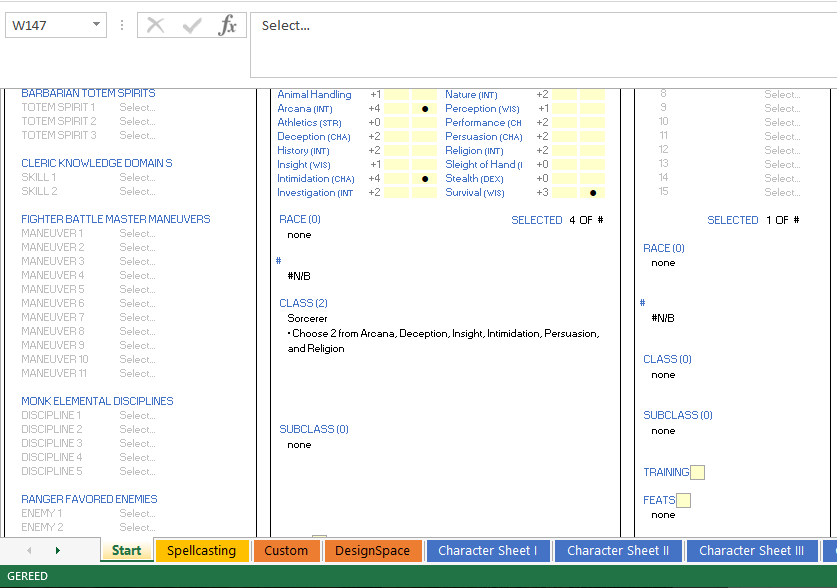The height and width of the screenshot is (588, 837).
Task: Click the yellow FEATS box
Action: click(683, 500)
